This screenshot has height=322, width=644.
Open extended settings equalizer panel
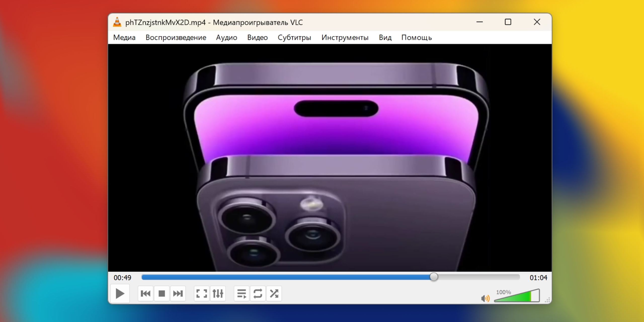pyautogui.click(x=218, y=293)
